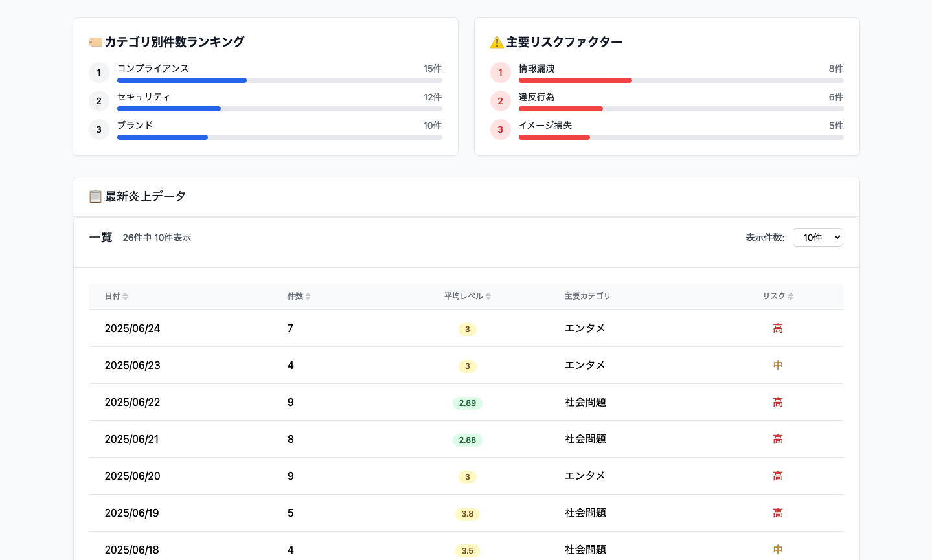Click the tag icon beside カテゴリ別件数ランキング
This screenshot has height=560, width=932.
[x=96, y=42]
